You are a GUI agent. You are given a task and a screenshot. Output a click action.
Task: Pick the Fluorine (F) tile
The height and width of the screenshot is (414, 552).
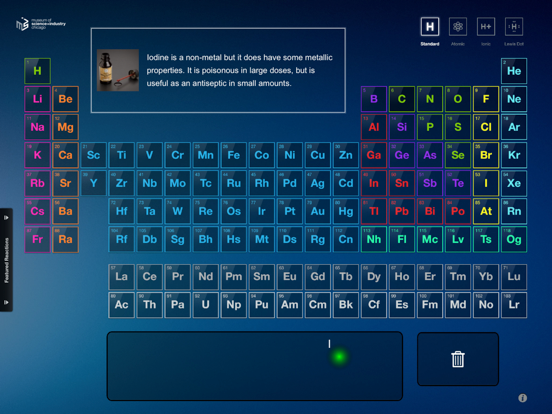tap(486, 99)
